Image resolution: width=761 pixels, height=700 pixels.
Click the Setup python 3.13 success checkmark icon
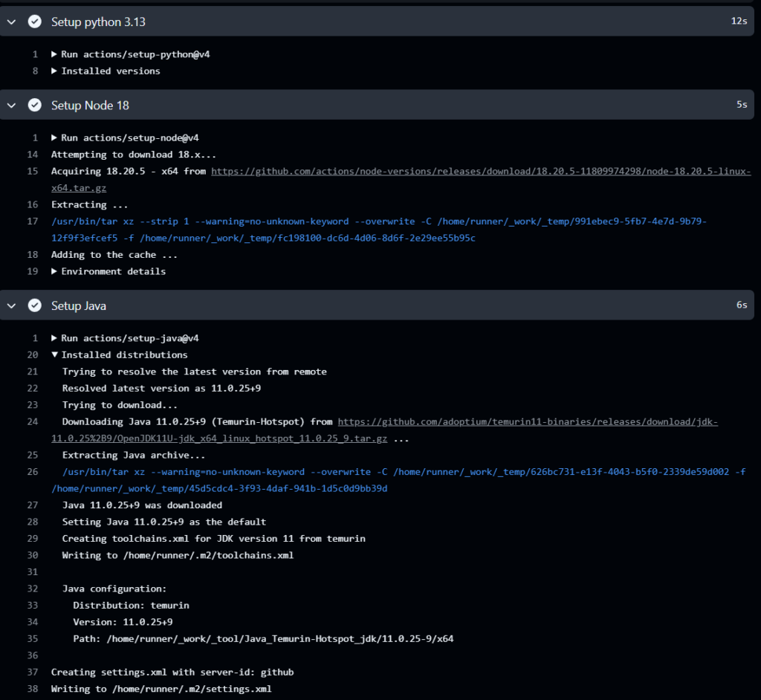pos(34,22)
